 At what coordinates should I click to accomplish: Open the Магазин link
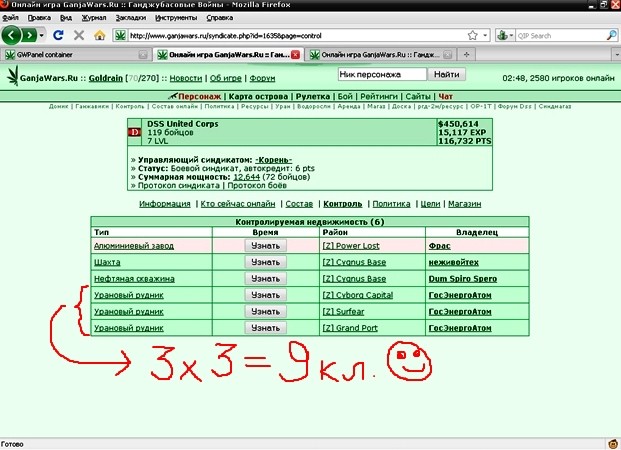[465, 204]
